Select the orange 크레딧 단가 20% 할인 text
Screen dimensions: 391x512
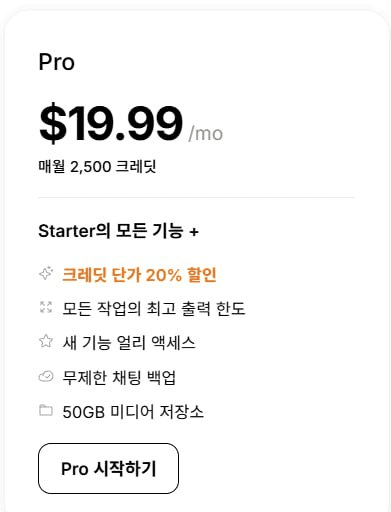click(x=139, y=275)
